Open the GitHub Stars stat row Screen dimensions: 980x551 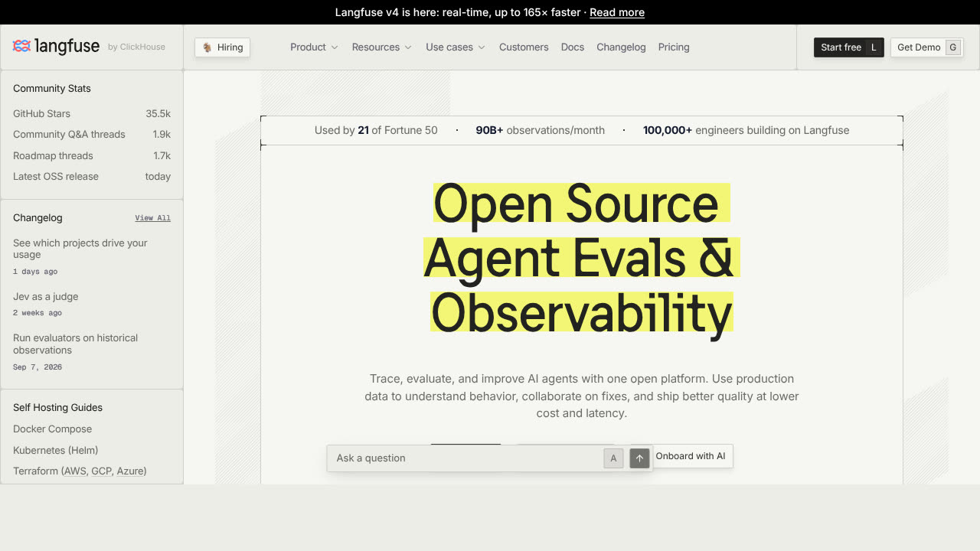pyautogui.click(x=92, y=113)
